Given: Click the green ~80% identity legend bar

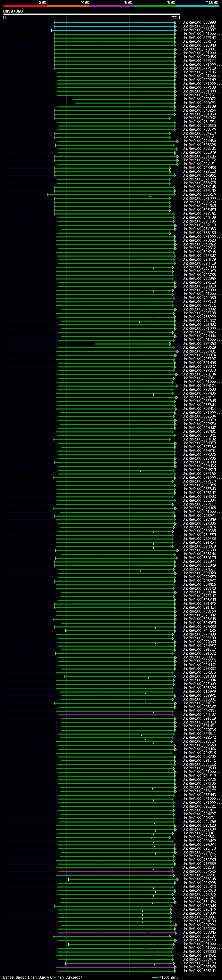Looking at the screenshot, I should point(154,6).
